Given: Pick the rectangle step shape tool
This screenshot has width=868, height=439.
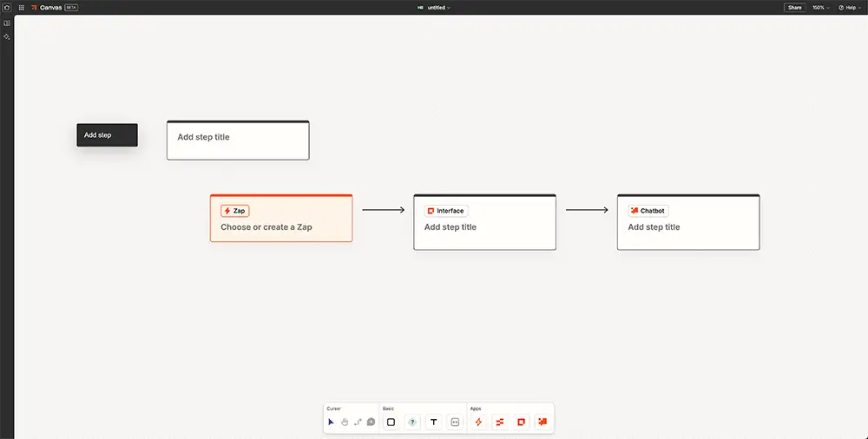Looking at the screenshot, I should 391,422.
